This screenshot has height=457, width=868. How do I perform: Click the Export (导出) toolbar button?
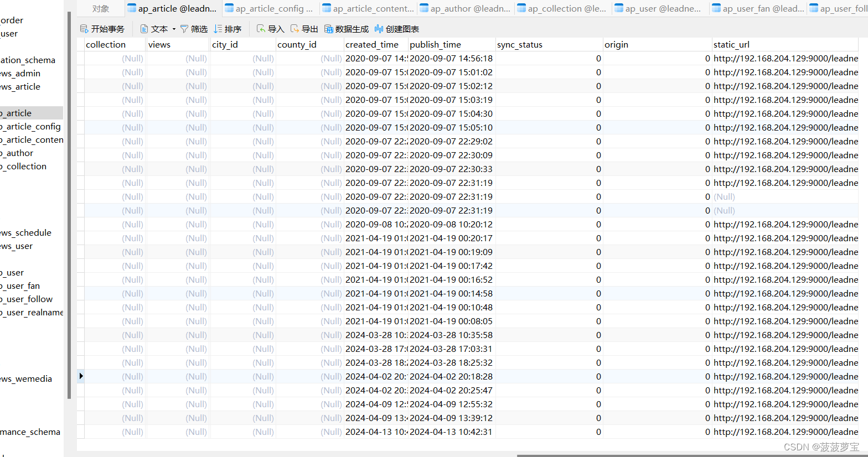tap(304, 29)
